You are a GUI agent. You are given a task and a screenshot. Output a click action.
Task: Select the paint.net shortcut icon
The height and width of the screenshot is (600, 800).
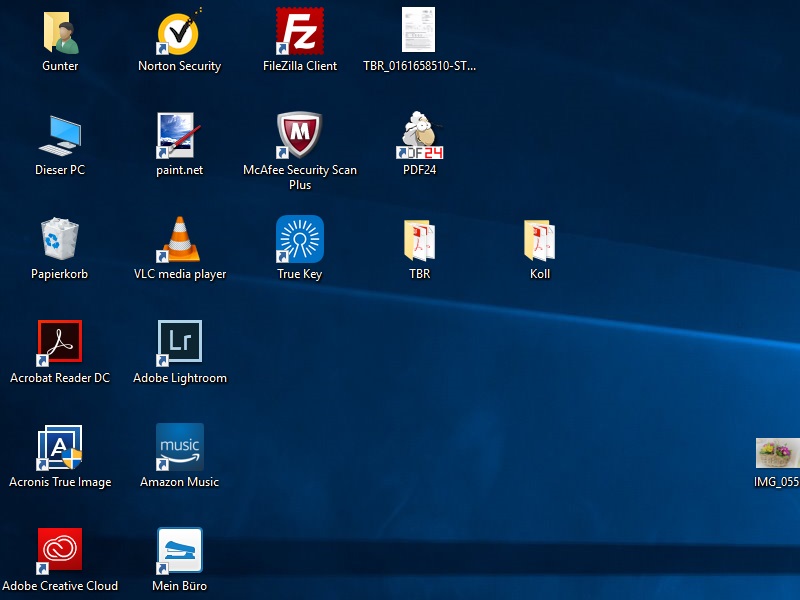tap(179, 135)
